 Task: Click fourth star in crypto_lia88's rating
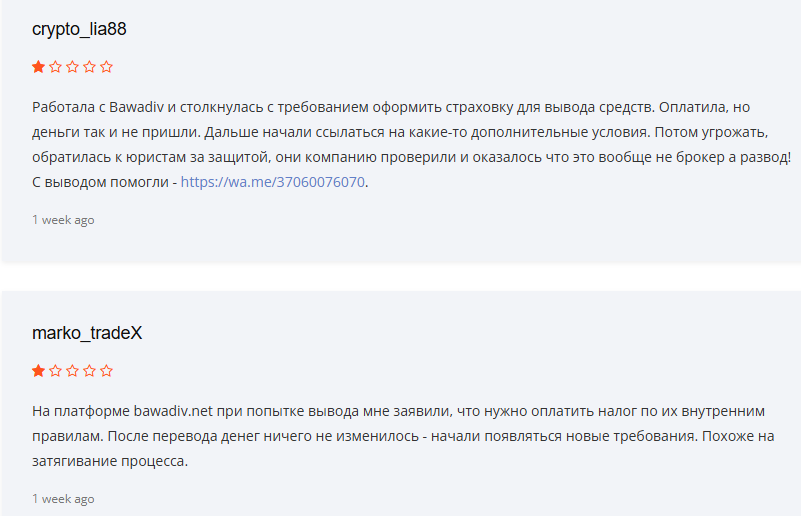[89, 67]
